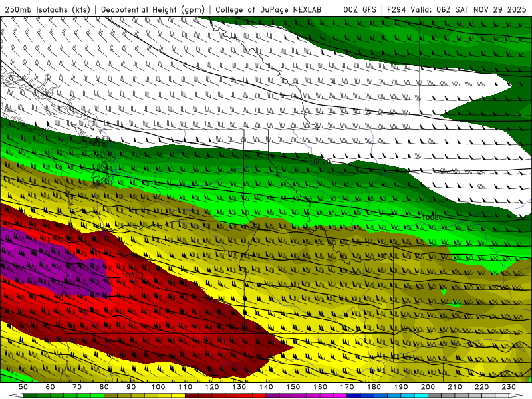Click the bright green colorbar swatch ending at 80
The width and height of the screenshot is (532, 399).
click(97, 396)
